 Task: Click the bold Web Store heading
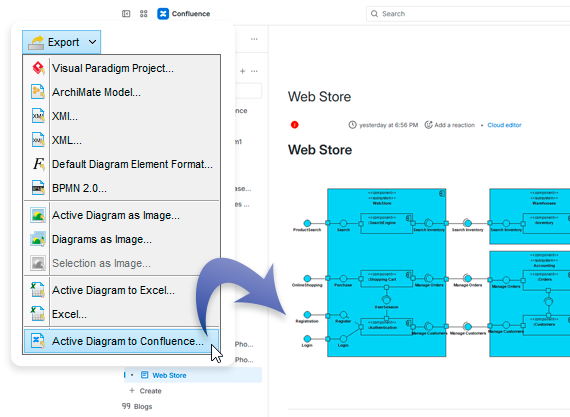point(320,150)
